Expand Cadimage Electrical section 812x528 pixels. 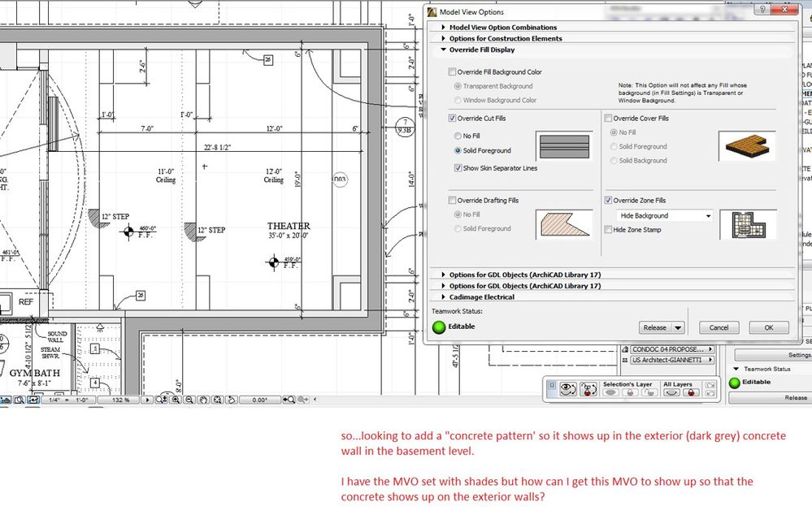click(x=443, y=297)
